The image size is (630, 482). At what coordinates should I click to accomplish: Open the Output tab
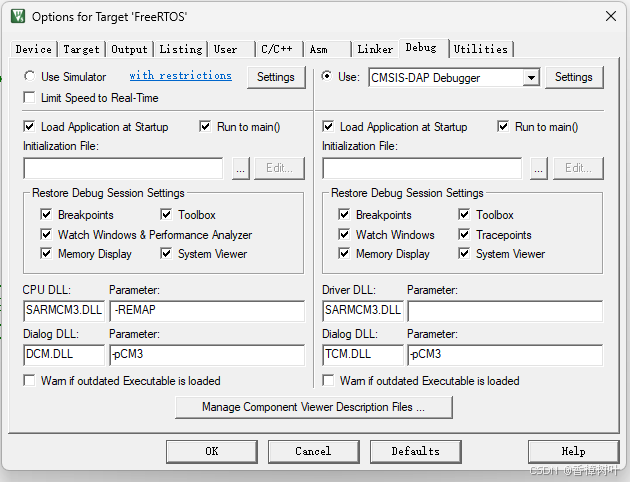pos(129,49)
